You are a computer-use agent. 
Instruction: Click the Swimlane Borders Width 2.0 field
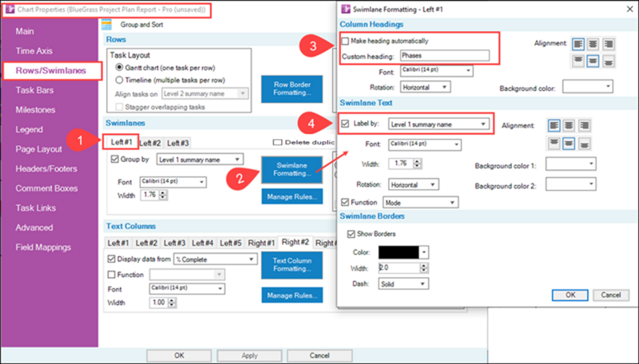[400, 267]
